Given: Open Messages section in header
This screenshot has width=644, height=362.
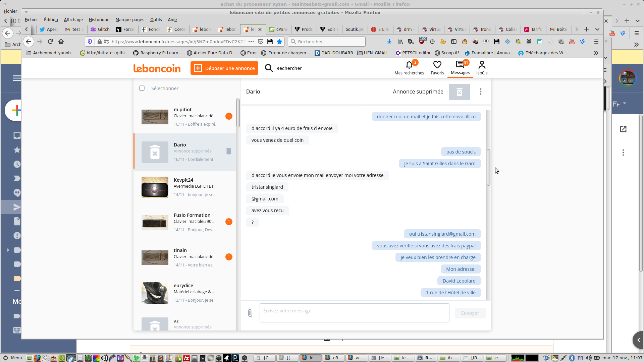Looking at the screenshot, I should click(460, 68).
